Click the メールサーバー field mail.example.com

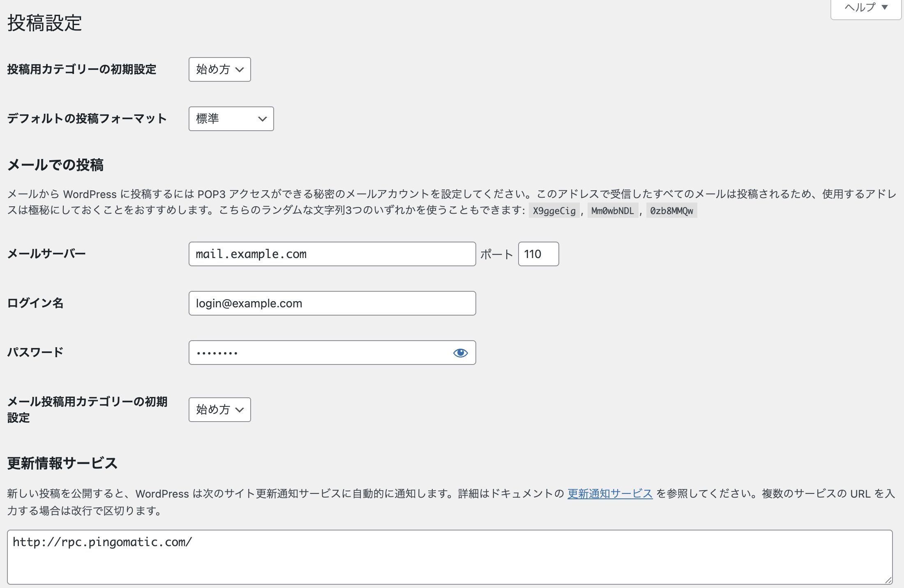(332, 254)
